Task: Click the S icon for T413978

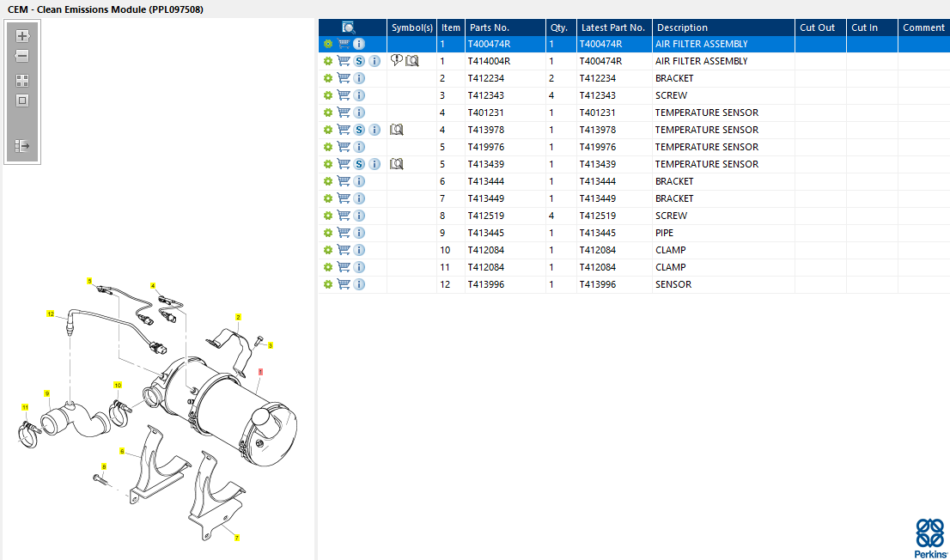Action: [359, 130]
